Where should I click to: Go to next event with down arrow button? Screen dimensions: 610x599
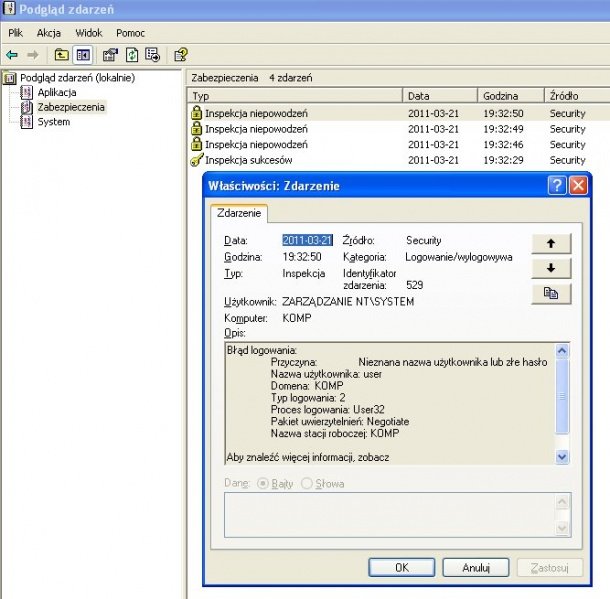coord(551,268)
